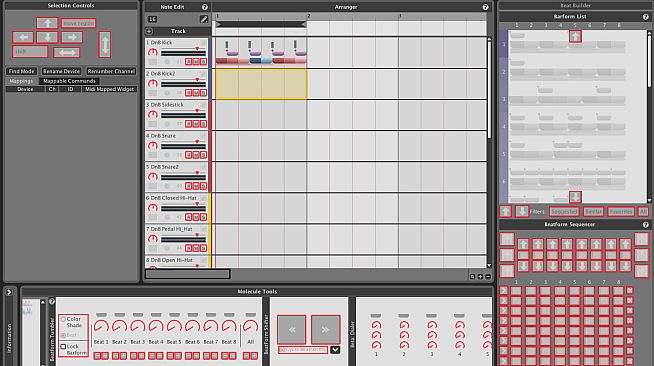The height and width of the screenshot is (366, 654).
Task: Click the Beat 1 tumbler knob
Action: coord(101,326)
